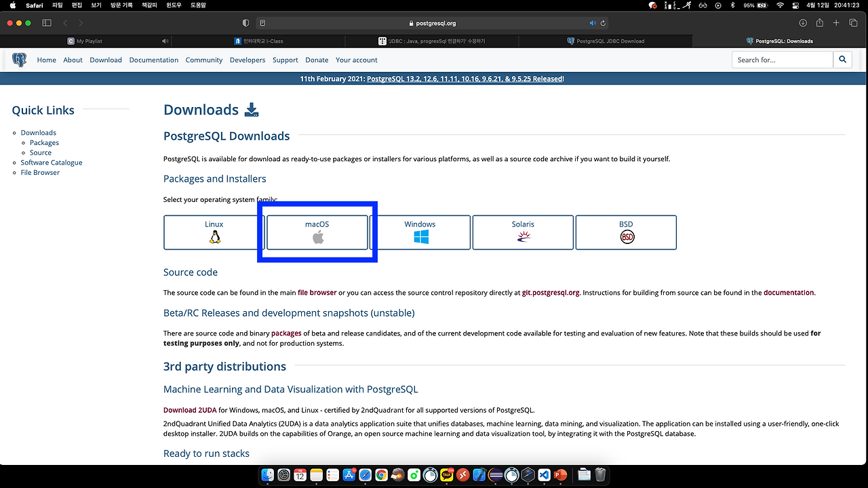Open Eclipse in the dock
Screen dimensions: 868x488
[x=496, y=475]
